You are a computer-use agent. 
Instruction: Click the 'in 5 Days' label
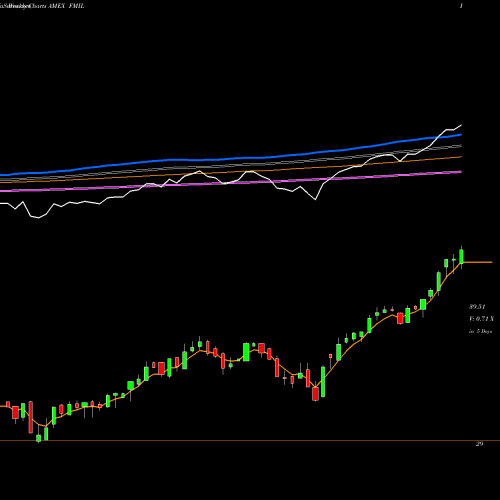point(480,331)
